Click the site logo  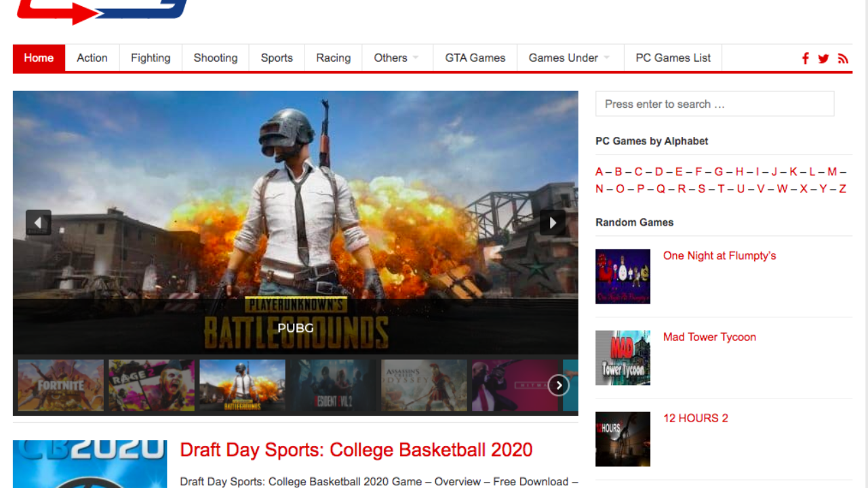pos(102,12)
